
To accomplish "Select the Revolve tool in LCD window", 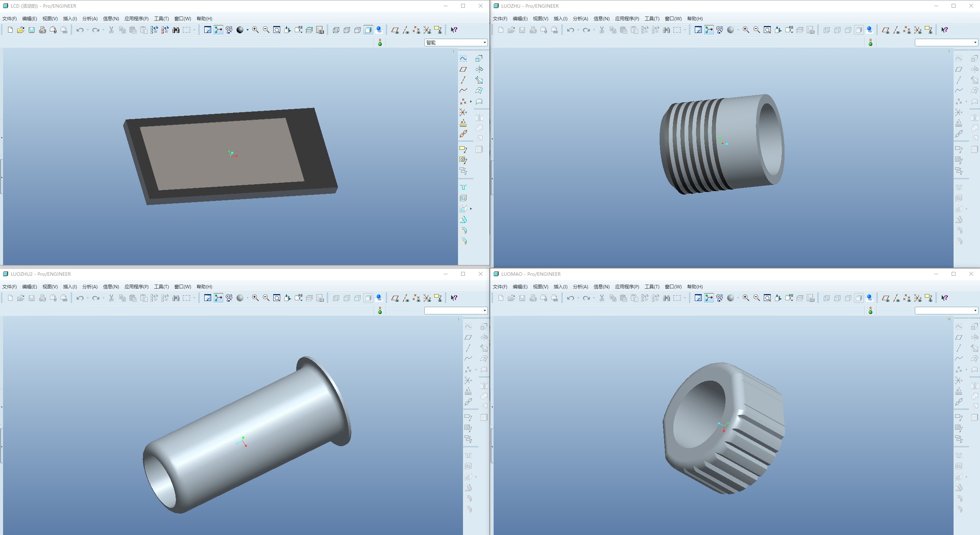I will click(479, 69).
